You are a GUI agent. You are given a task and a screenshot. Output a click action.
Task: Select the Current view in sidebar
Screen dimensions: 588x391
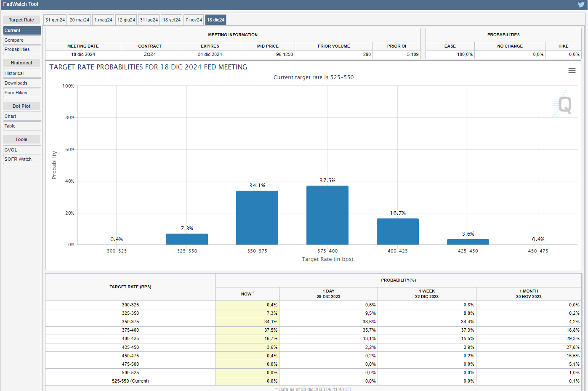(22, 30)
